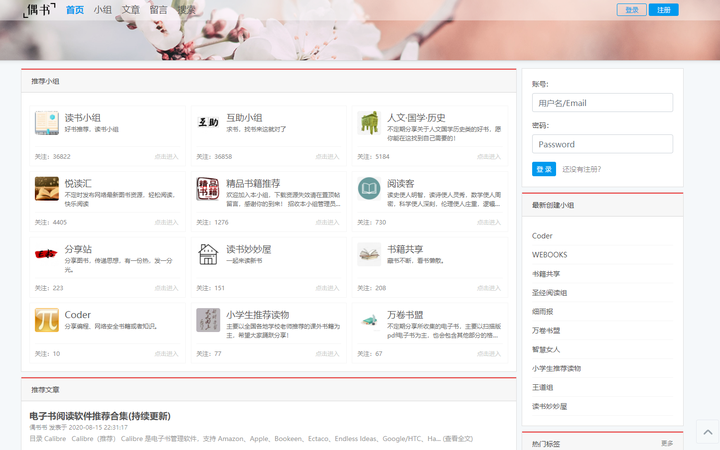Click 点击进入 on 小学生推荐读物 card
The width and height of the screenshot is (720, 450).
tap(327, 354)
